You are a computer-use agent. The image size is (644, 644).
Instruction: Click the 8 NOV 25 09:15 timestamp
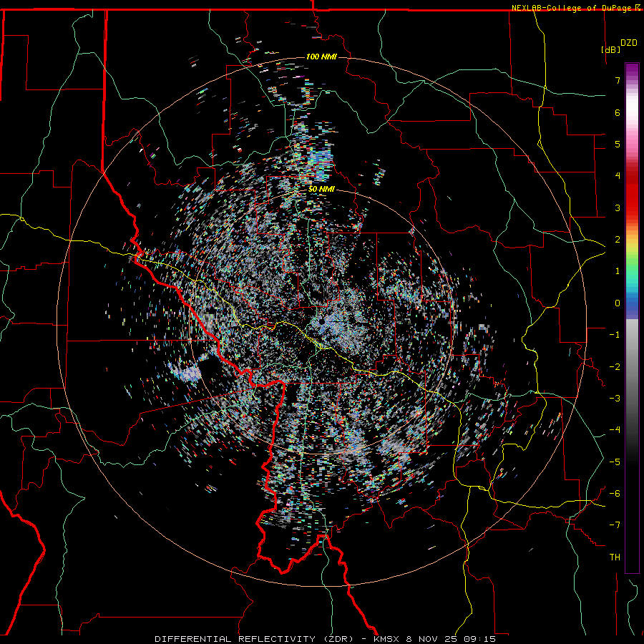coord(451,639)
